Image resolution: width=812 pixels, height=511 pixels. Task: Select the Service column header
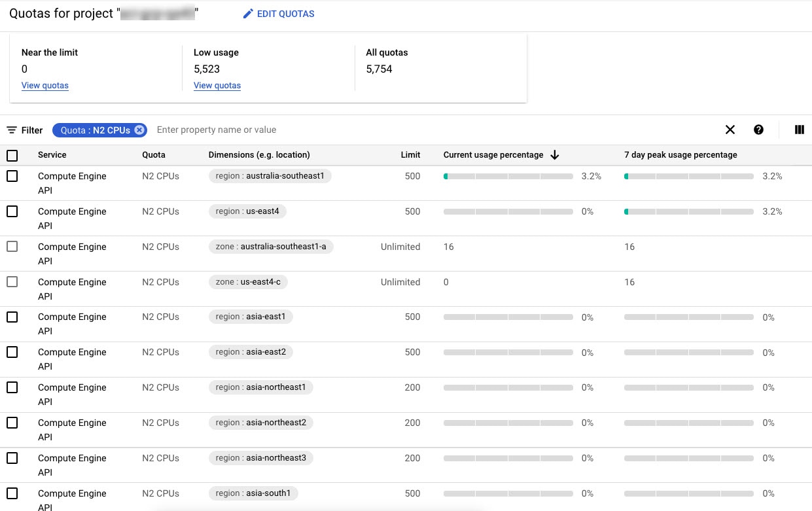(x=52, y=154)
